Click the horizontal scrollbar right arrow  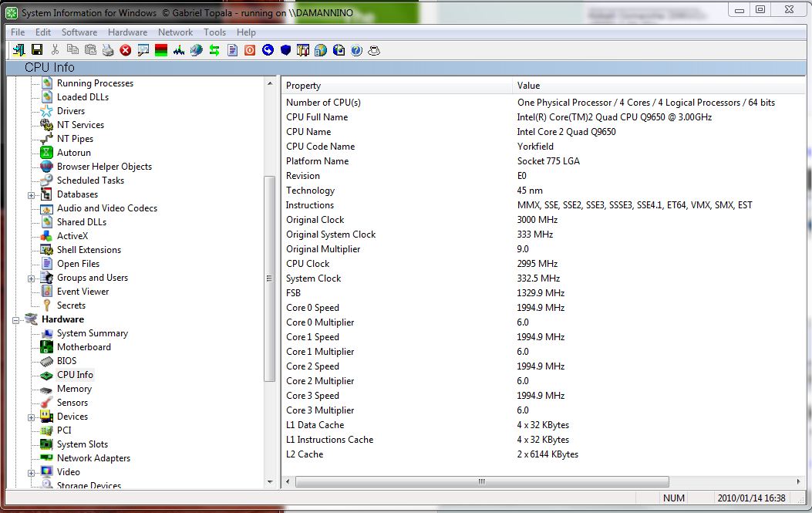(x=799, y=481)
